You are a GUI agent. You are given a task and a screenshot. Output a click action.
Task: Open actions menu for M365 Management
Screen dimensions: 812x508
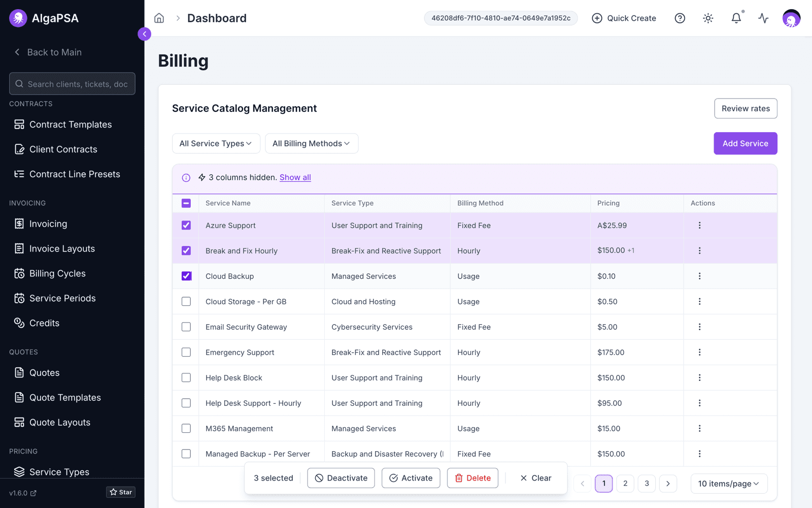click(699, 429)
